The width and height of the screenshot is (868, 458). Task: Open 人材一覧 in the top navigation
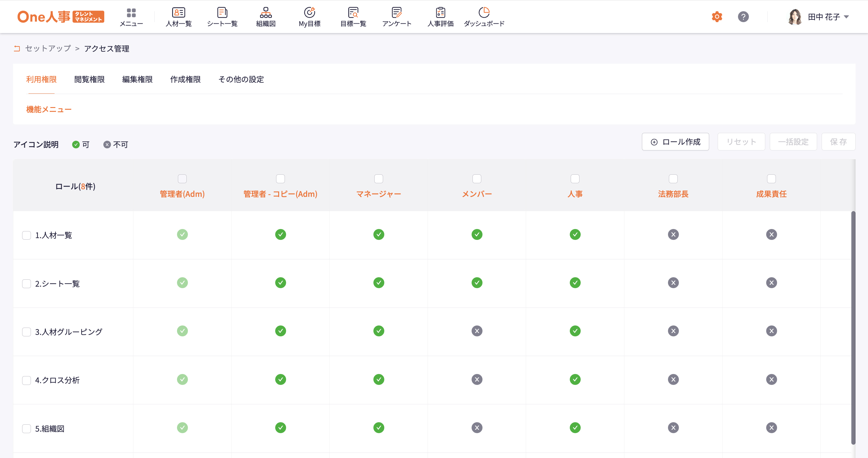pyautogui.click(x=179, y=16)
